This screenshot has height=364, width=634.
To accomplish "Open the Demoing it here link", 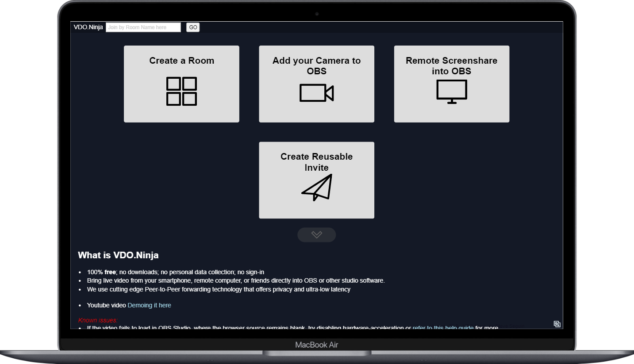I will coord(149,305).
